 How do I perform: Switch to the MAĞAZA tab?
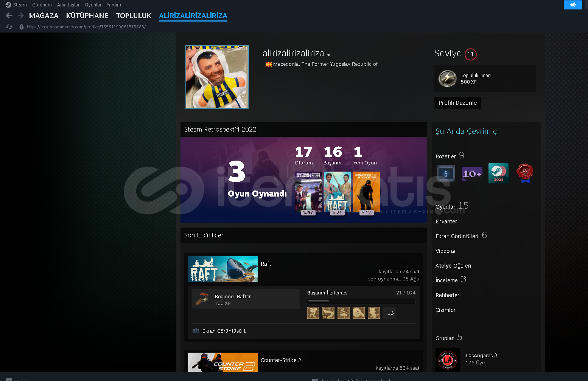click(x=44, y=16)
